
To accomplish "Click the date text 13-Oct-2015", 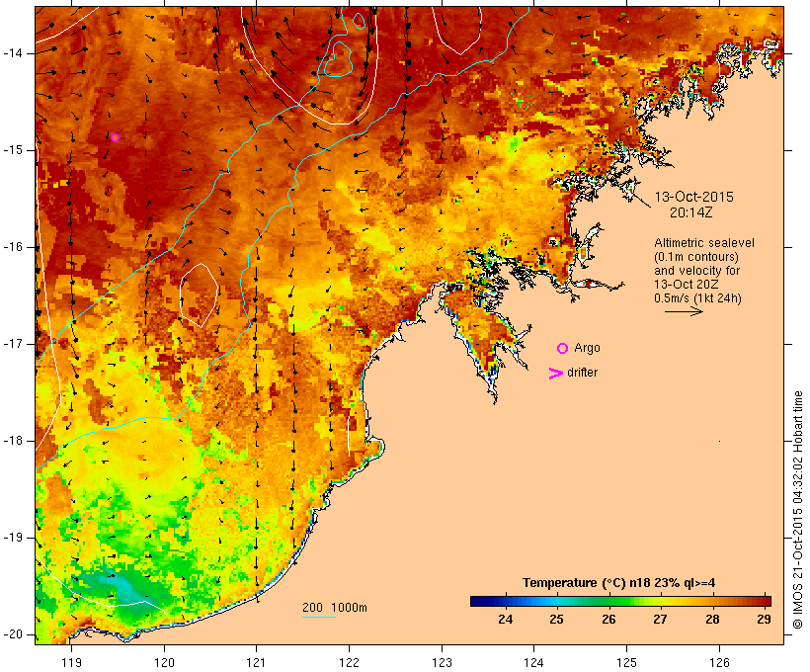I will 693,197.
